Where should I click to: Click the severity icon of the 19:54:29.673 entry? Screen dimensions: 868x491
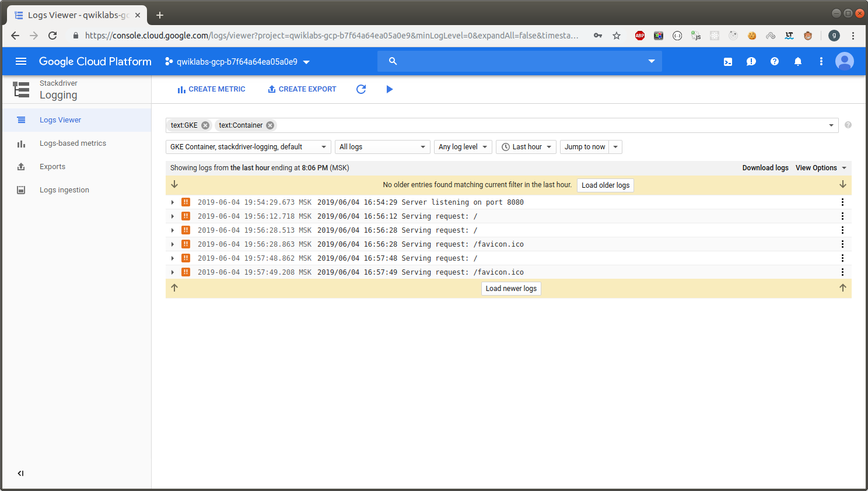(185, 202)
